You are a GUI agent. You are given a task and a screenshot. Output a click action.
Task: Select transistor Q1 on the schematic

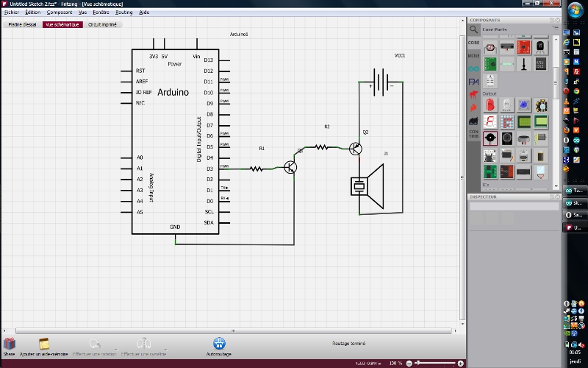pyautogui.click(x=290, y=167)
